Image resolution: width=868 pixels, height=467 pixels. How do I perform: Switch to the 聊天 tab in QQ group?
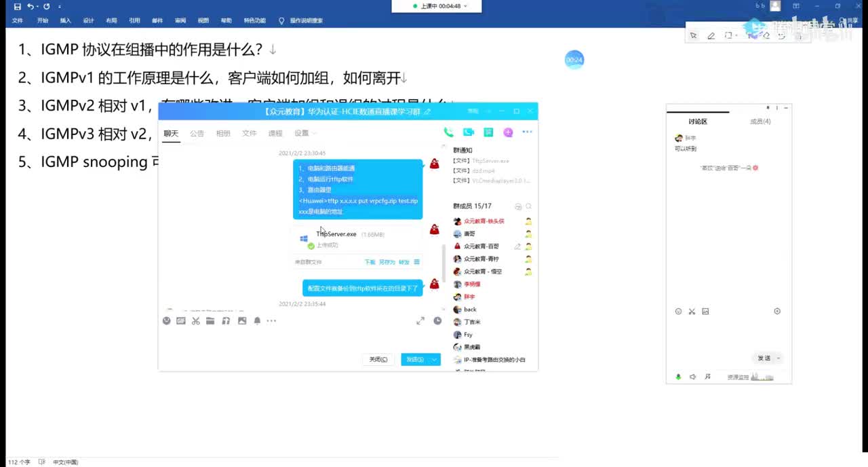(171, 133)
